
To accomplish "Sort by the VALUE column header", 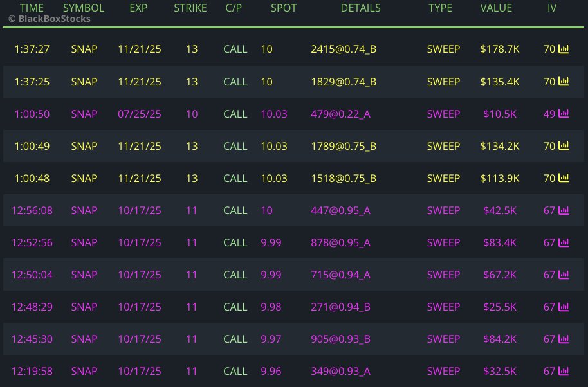I will click(496, 8).
